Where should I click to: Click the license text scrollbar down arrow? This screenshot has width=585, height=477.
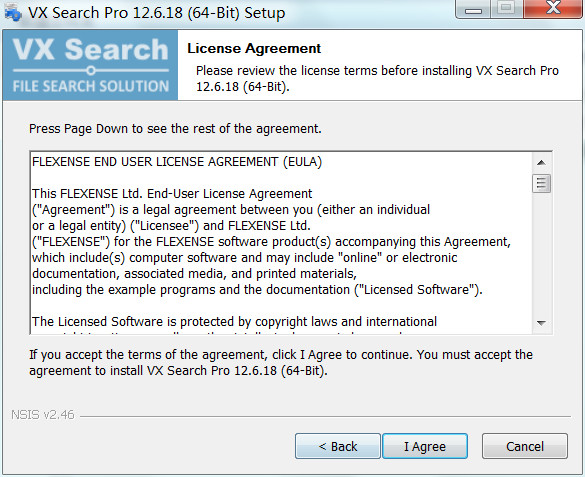tap(541, 323)
